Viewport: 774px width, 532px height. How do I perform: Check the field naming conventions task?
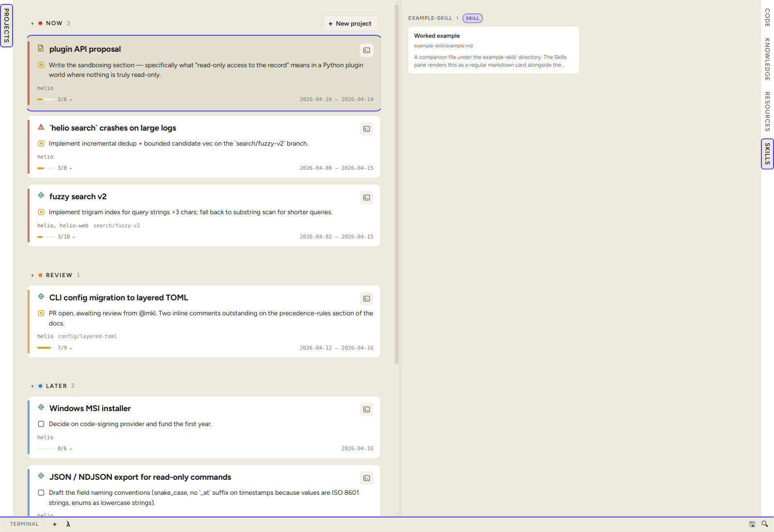(41, 493)
